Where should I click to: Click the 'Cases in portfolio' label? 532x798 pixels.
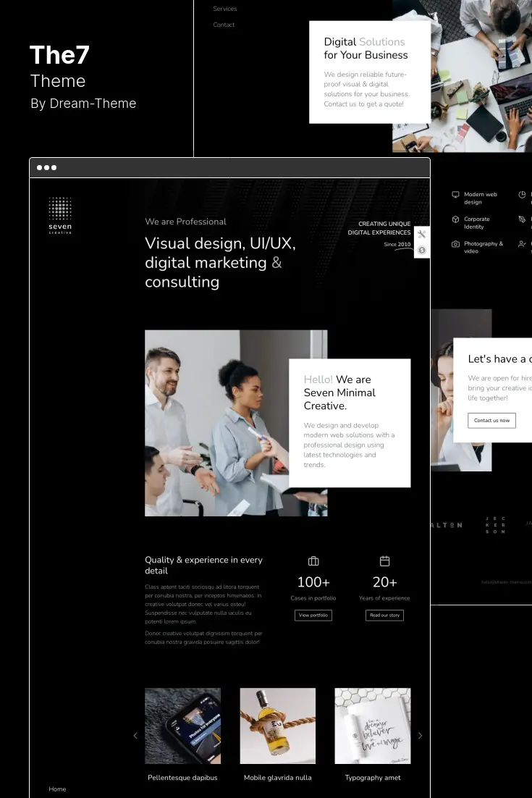[313, 598]
